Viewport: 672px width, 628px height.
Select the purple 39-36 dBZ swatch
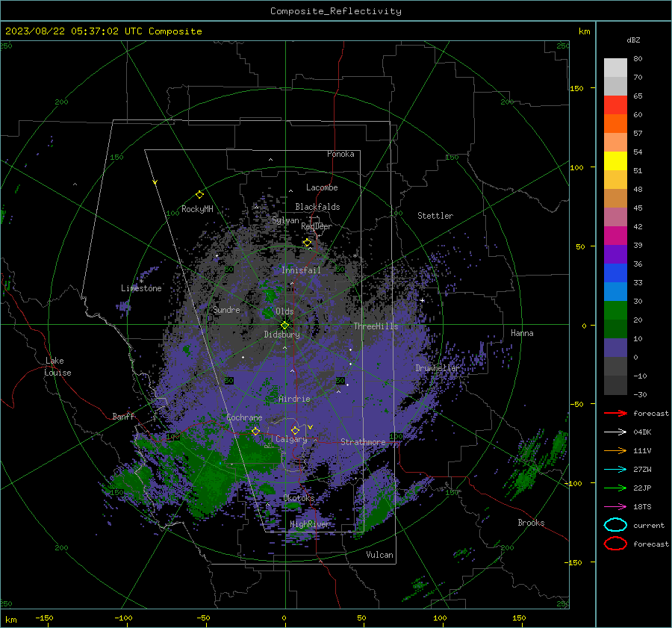(x=615, y=254)
